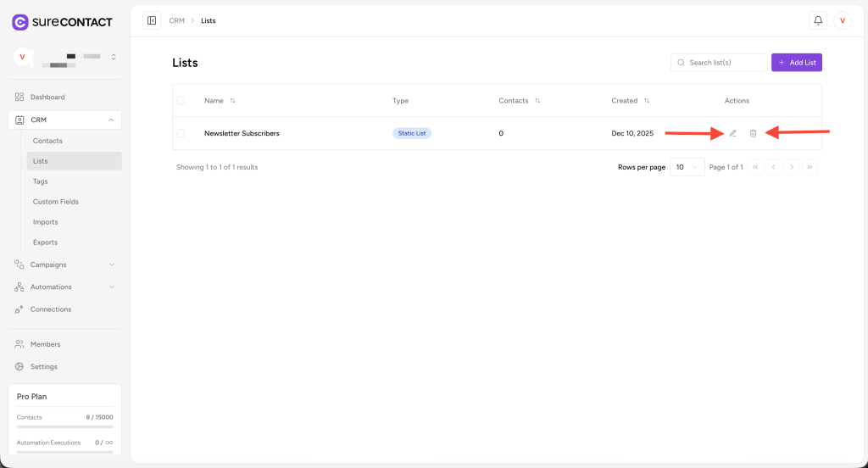Screen dimensions: 868x468
Task: Delete Newsletter Subscribers list via trash icon
Action: (x=753, y=133)
